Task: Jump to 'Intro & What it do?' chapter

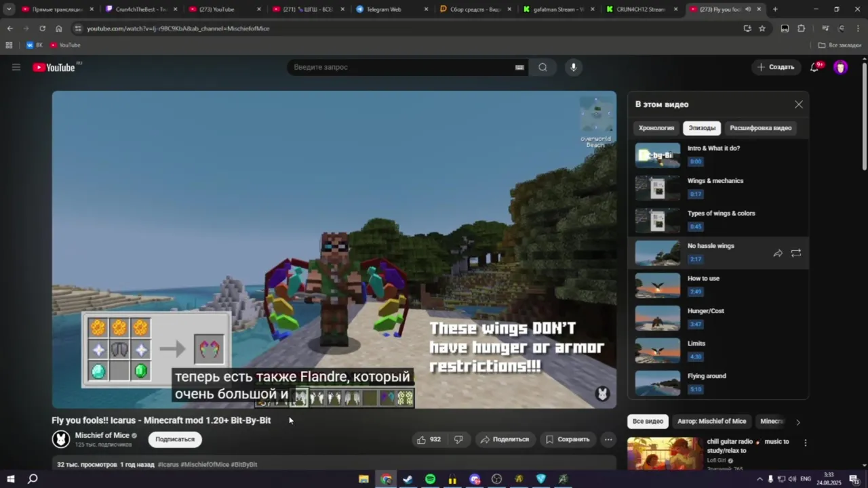Action: coord(719,155)
